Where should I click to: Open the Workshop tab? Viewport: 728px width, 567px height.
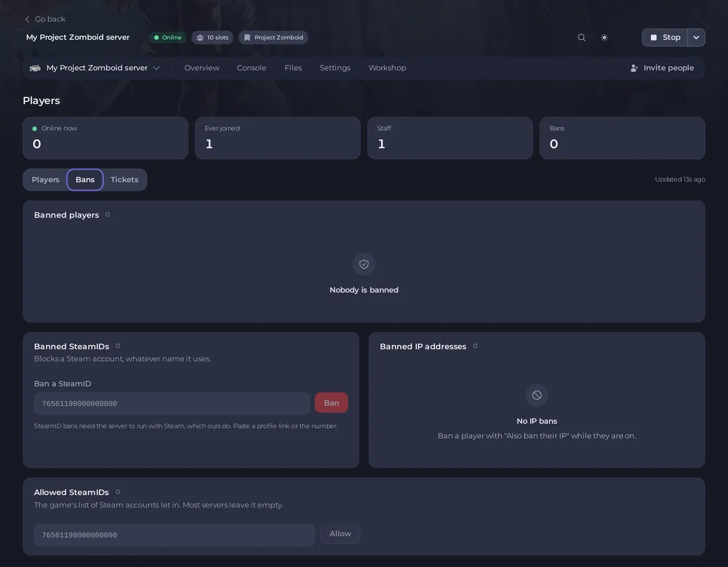click(387, 68)
